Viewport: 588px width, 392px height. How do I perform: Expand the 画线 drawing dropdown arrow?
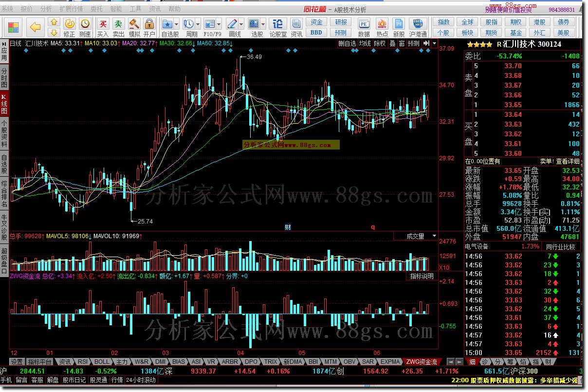click(x=241, y=24)
